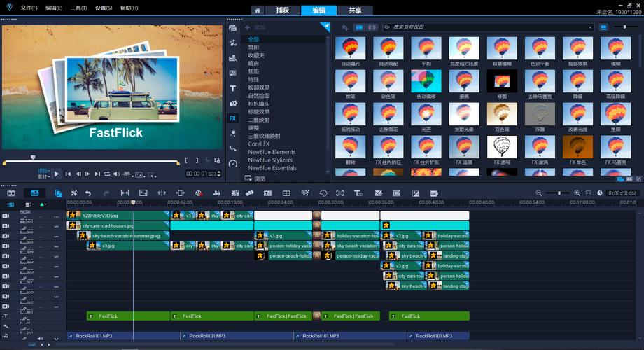The width and height of the screenshot is (644, 350).
Task: Open the 文件 menu
Action: click(x=28, y=8)
